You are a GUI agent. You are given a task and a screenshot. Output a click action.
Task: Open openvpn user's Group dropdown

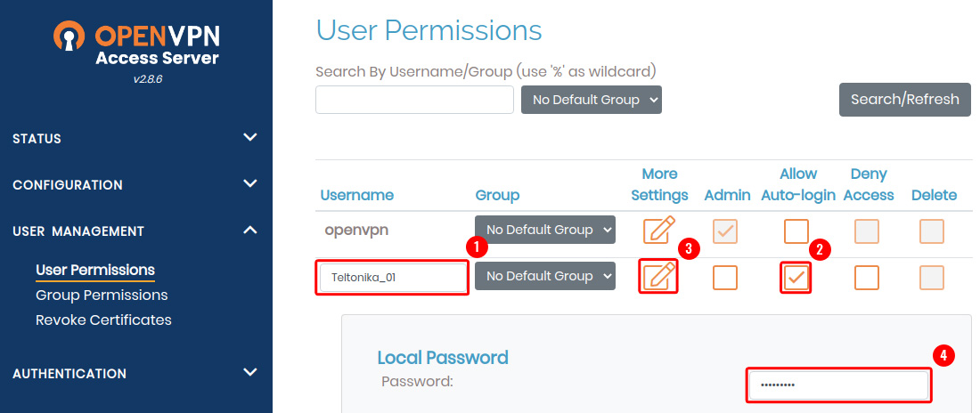click(x=545, y=230)
